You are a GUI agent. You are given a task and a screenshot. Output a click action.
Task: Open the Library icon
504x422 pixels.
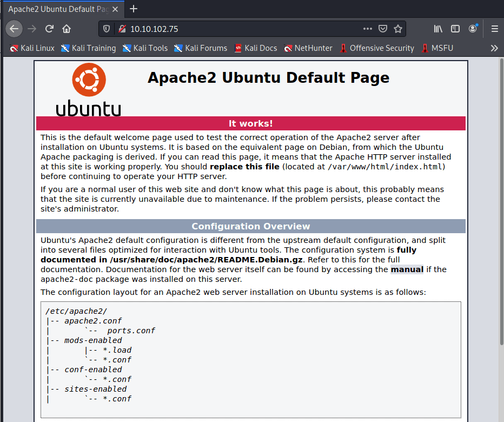coord(438,29)
